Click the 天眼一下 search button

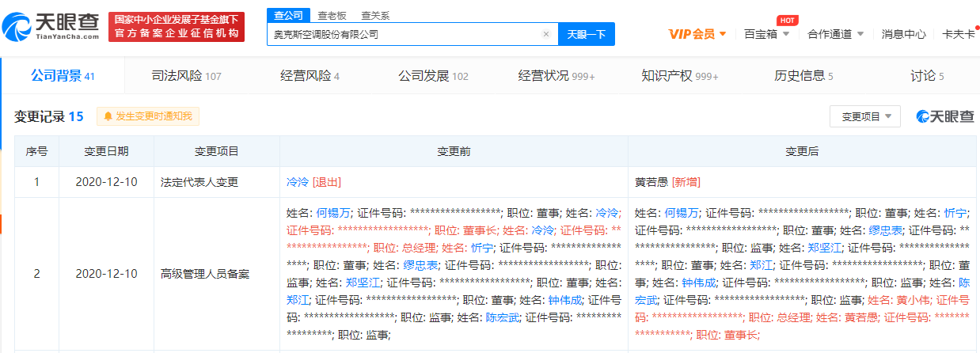tap(587, 34)
